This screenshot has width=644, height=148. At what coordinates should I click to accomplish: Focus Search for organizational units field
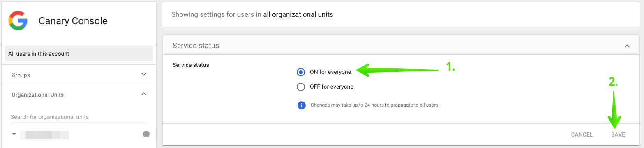pyautogui.click(x=78, y=117)
